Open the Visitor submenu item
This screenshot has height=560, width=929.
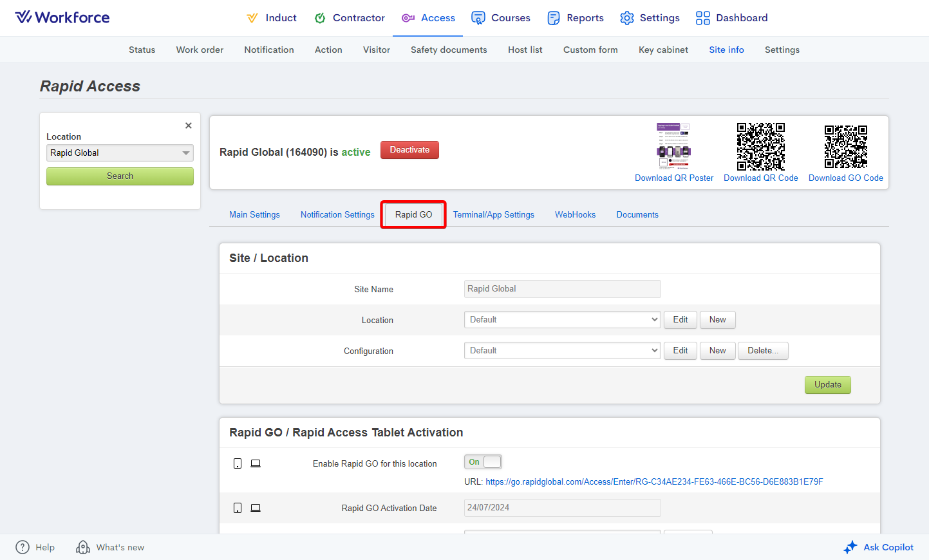pyautogui.click(x=377, y=50)
